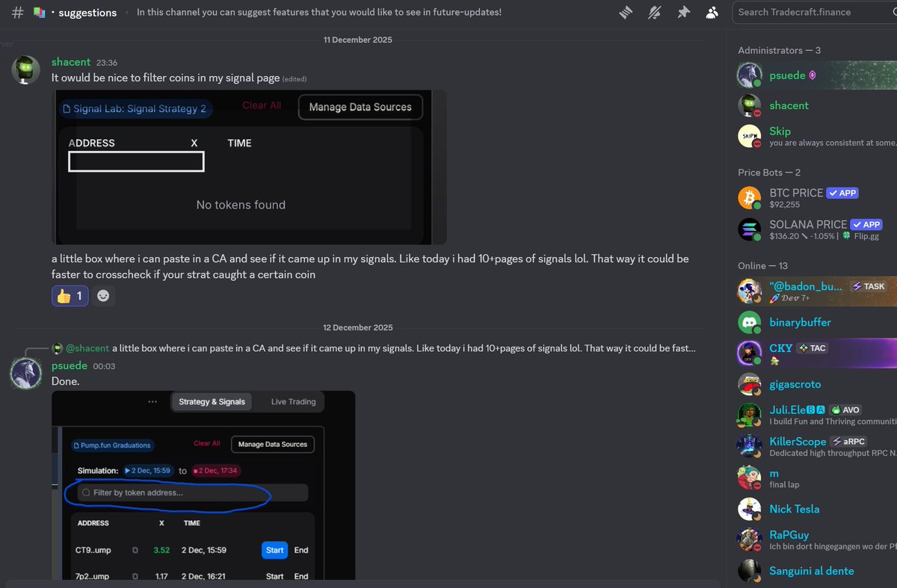Click the muted notification bell icon
The image size is (897, 588).
tap(656, 12)
